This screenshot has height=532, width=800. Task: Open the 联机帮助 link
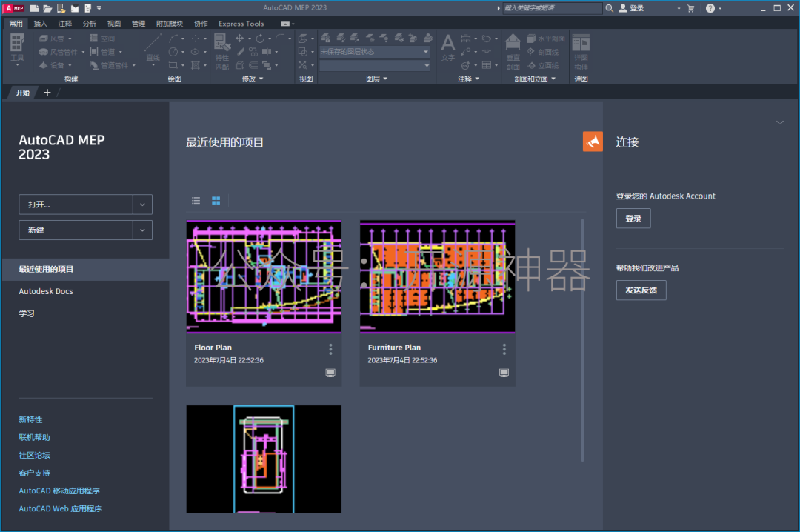(x=34, y=437)
